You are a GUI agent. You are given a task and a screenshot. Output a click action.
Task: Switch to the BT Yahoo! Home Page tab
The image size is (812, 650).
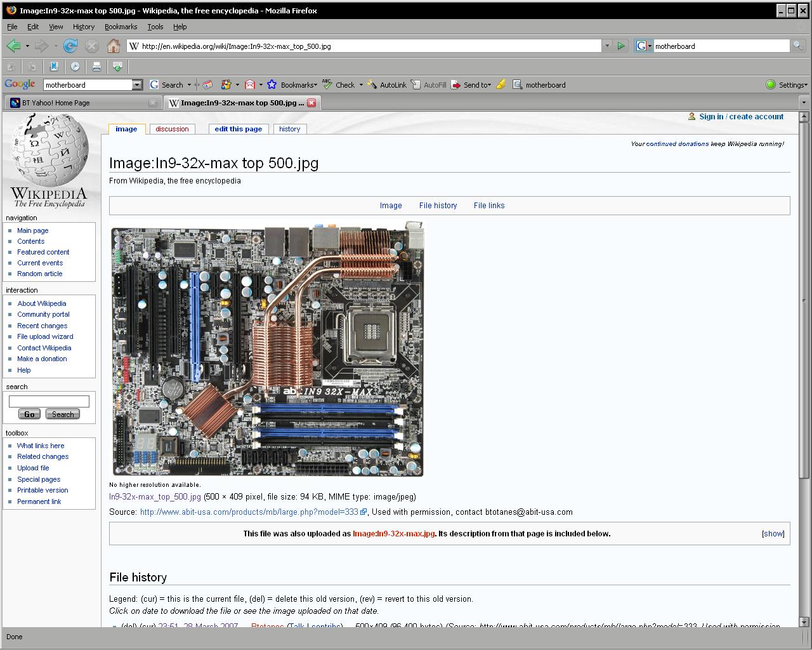coord(82,102)
